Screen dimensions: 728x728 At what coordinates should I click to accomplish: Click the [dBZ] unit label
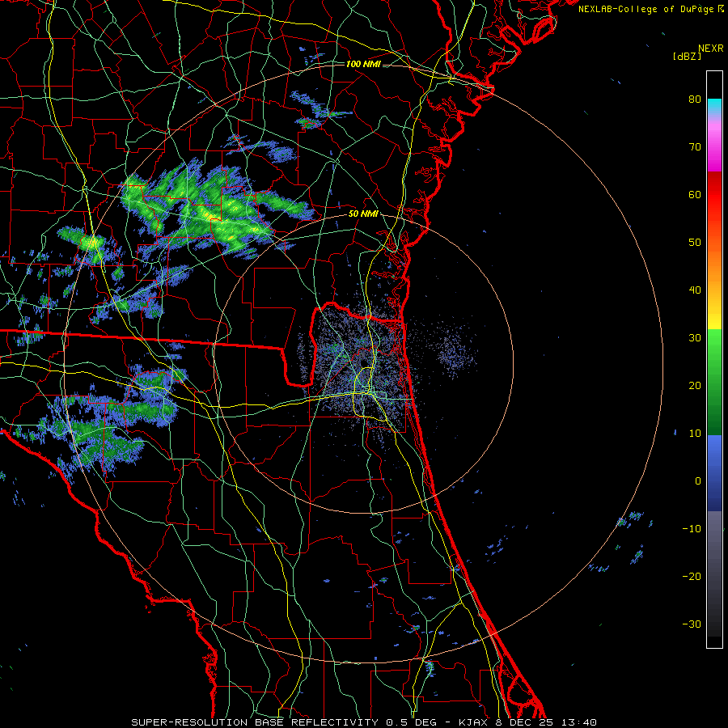[x=687, y=56]
